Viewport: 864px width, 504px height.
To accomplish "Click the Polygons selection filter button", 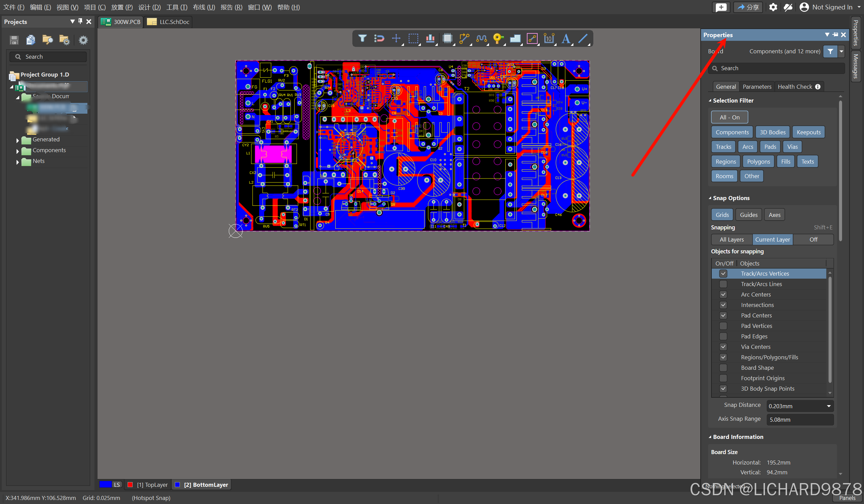I will (758, 162).
